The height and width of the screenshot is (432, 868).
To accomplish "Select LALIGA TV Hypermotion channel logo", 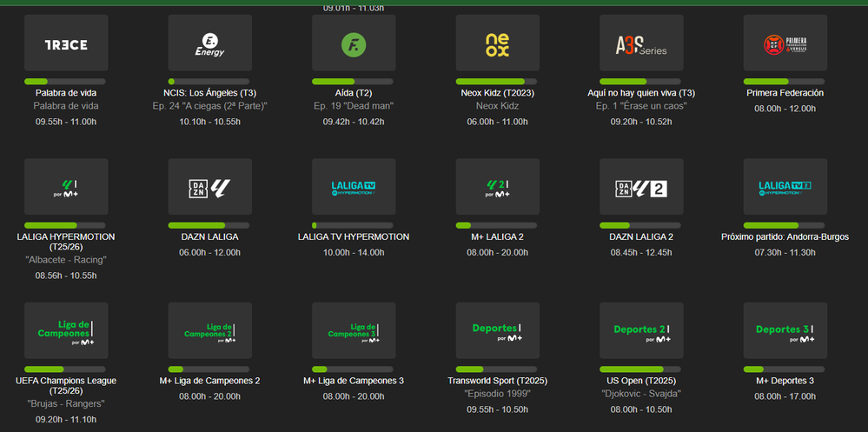I will click(354, 187).
